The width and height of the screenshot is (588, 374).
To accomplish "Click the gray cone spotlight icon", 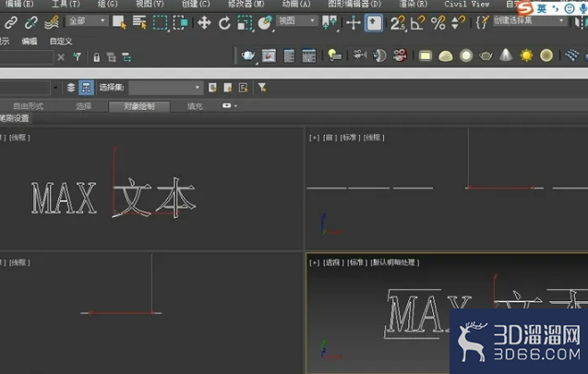I will 506,55.
